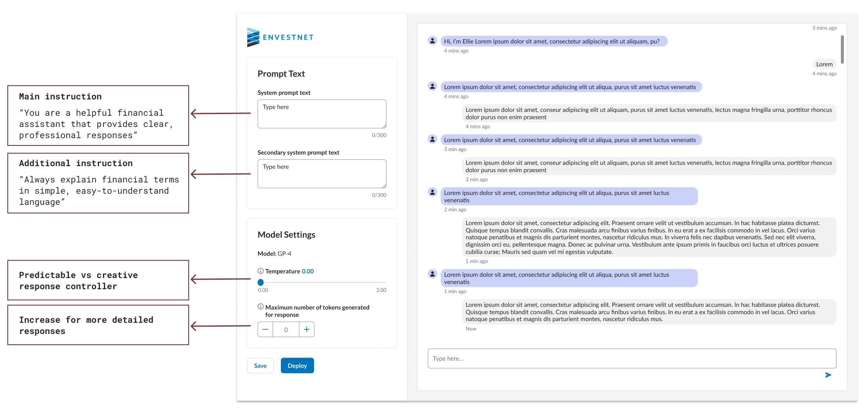The image size is (868, 411).
Task: Click the Maximum tokens info icon
Action: pos(261,307)
